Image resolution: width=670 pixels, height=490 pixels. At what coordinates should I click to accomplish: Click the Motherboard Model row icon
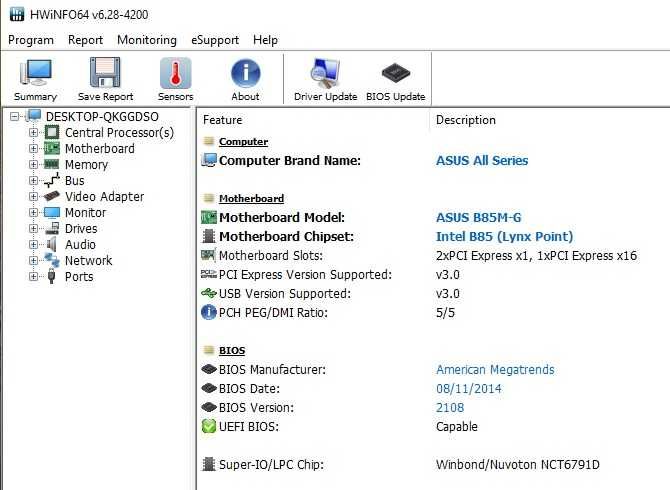tap(209, 217)
